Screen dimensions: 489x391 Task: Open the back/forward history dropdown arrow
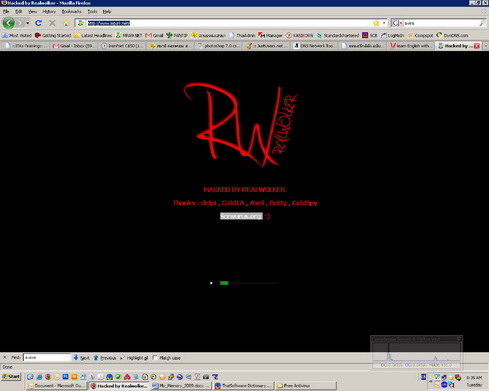pyautogui.click(x=27, y=23)
